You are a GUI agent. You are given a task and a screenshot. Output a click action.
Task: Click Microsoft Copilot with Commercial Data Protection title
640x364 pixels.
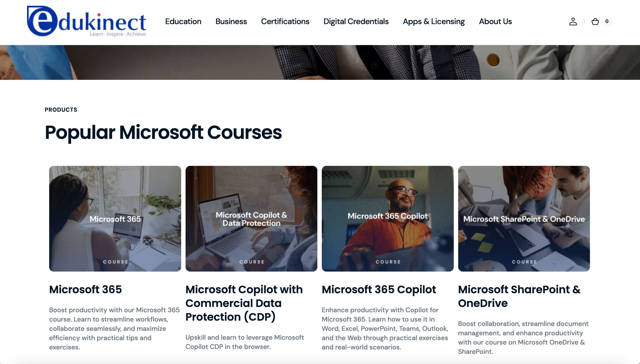pos(244,303)
